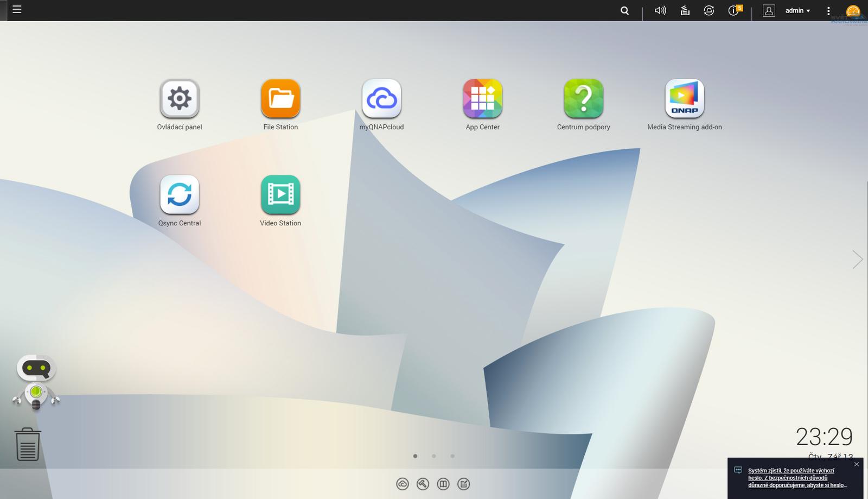This screenshot has width=868, height=499.
Task: Open notifications info icon with badge
Action: (733, 10)
